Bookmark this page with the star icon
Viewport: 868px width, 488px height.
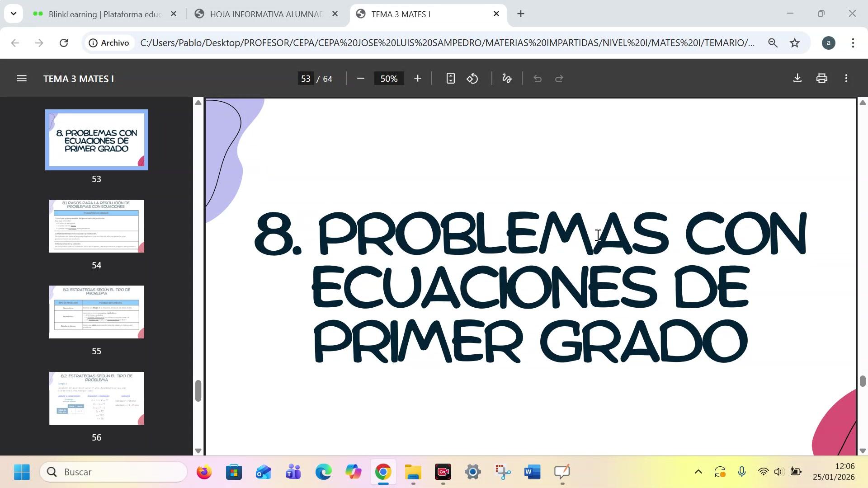[794, 43]
